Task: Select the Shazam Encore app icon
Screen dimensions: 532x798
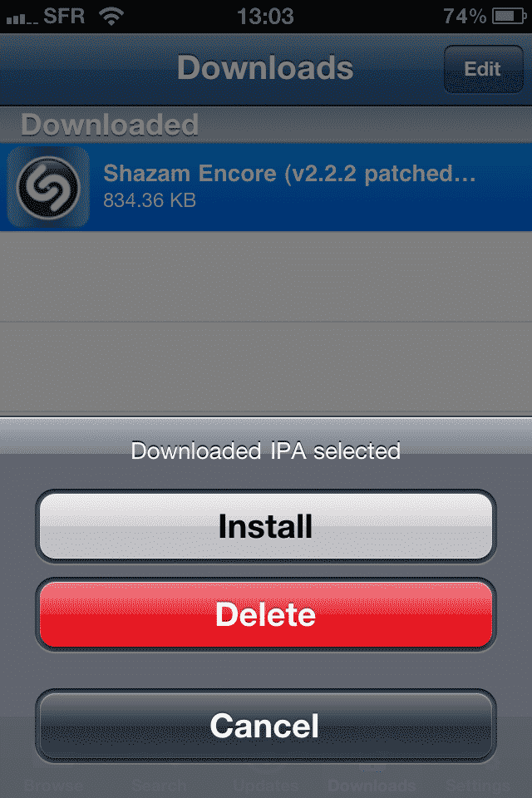Action: click(x=48, y=187)
